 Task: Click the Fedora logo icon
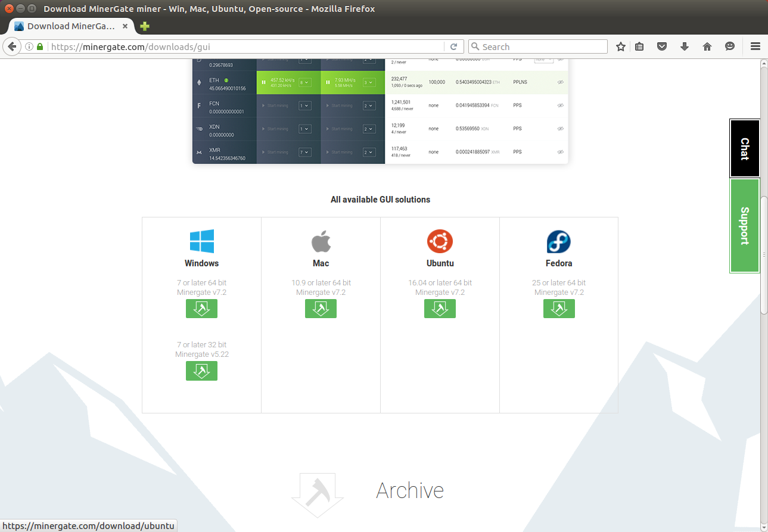(559, 241)
